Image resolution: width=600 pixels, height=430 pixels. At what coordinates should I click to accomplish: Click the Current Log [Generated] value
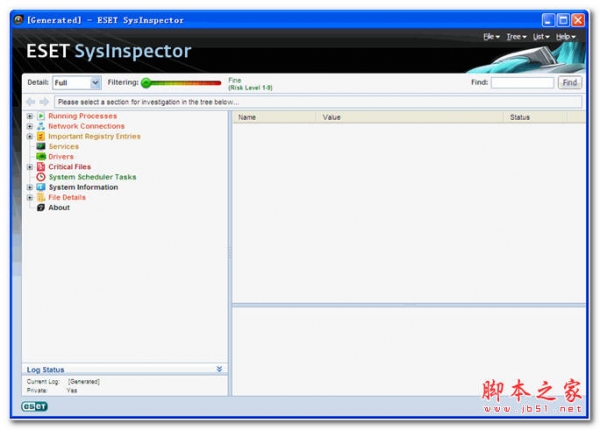(84, 381)
